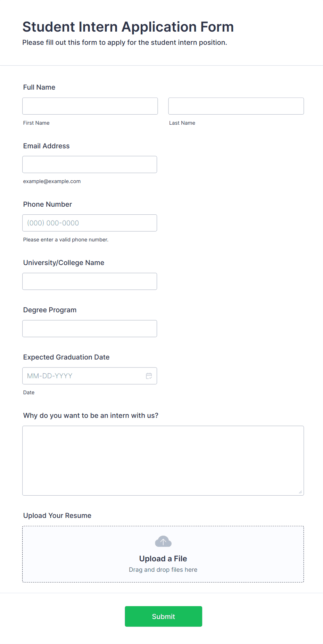Click the textarea resize handle
The width and height of the screenshot is (323, 644).
[300, 492]
